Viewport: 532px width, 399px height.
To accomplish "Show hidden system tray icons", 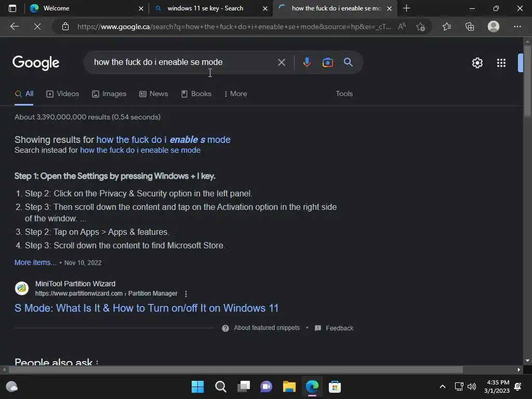I will [443, 387].
